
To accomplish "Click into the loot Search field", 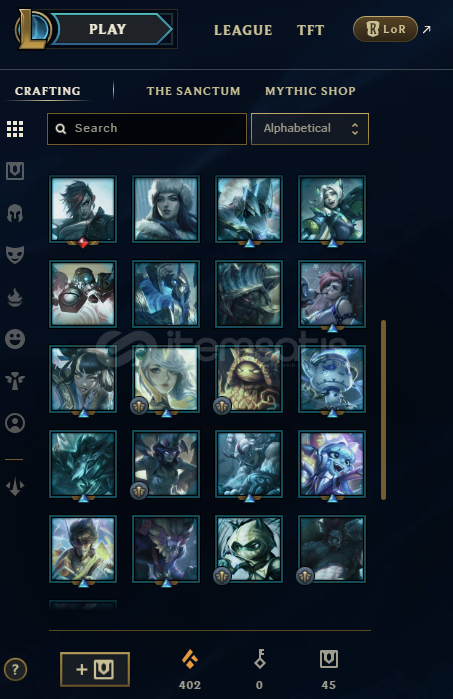I will (x=147, y=128).
